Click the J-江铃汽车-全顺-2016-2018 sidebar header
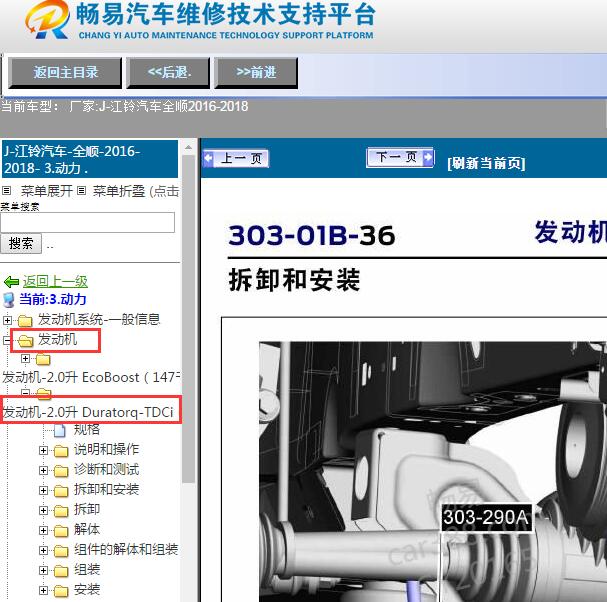The width and height of the screenshot is (607, 602). click(x=90, y=160)
